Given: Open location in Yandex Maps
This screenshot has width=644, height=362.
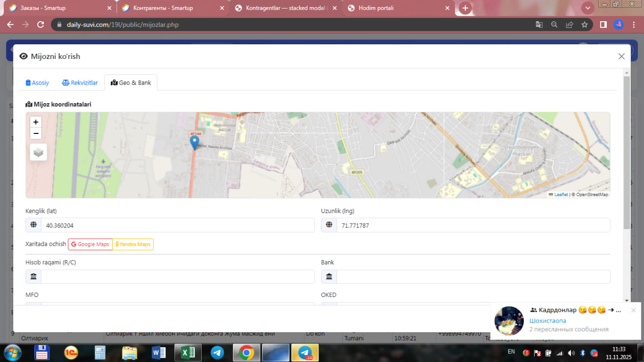Looking at the screenshot, I should 133,244.
